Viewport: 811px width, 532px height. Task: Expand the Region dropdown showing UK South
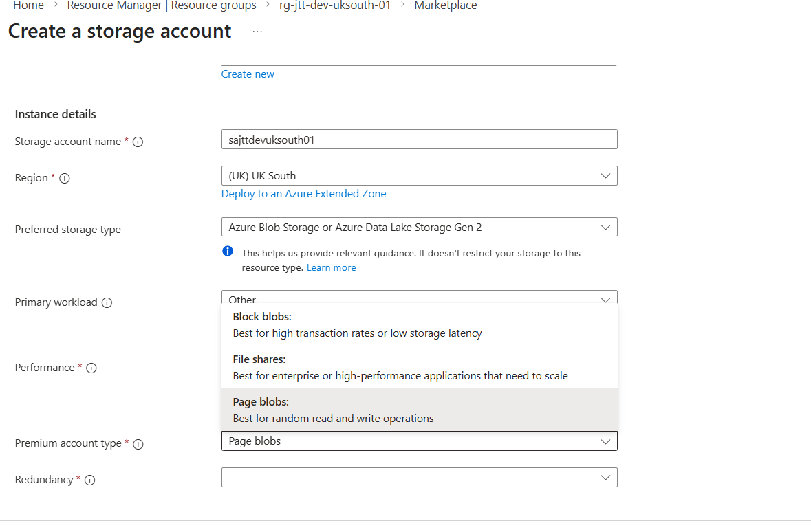pyautogui.click(x=419, y=176)
